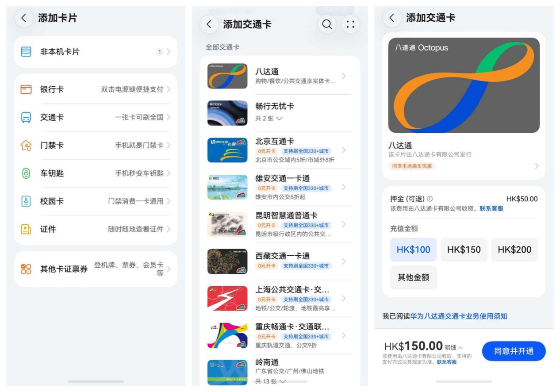The width and height of the screenshot is (560, 392).
Task: Open 八达通 row chevron in list
Action: click(344, 76)
